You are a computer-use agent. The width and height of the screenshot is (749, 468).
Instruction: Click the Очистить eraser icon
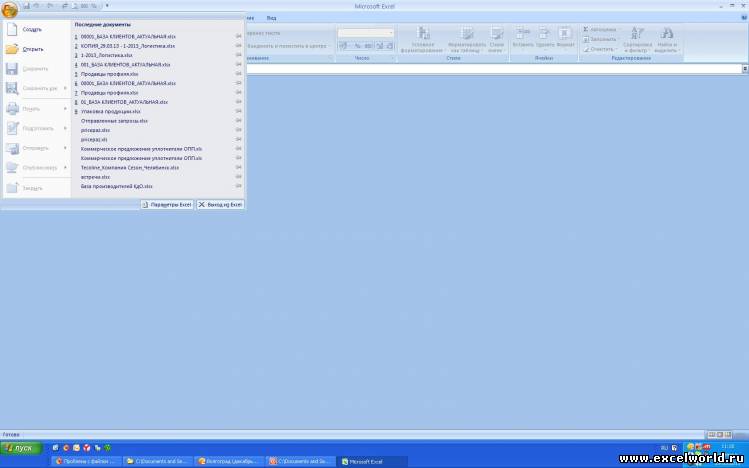point(586,49)
